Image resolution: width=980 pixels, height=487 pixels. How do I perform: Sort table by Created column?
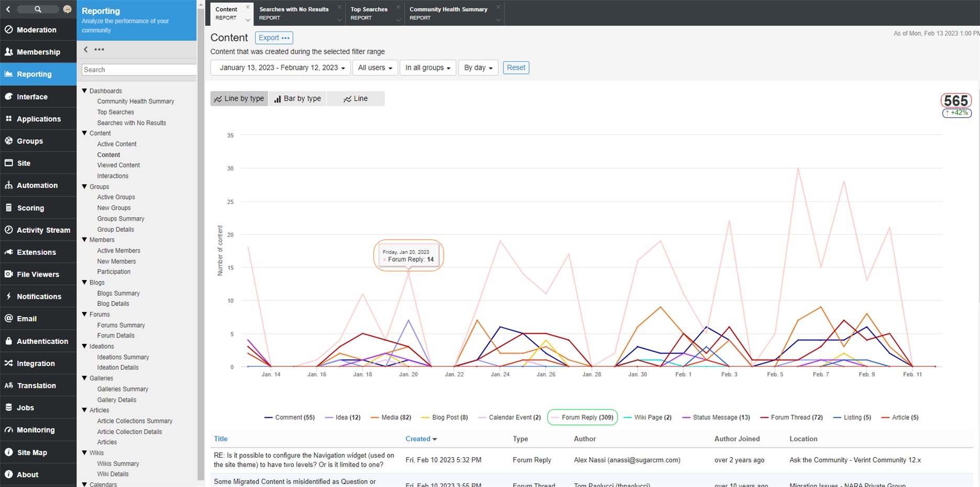[421, 439]
